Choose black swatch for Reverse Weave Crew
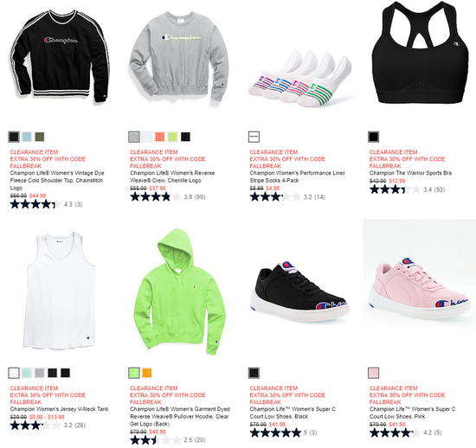Image resolution: width=476 pixels, height=448 pixels. pyautogui.click(x=185, y=137)
